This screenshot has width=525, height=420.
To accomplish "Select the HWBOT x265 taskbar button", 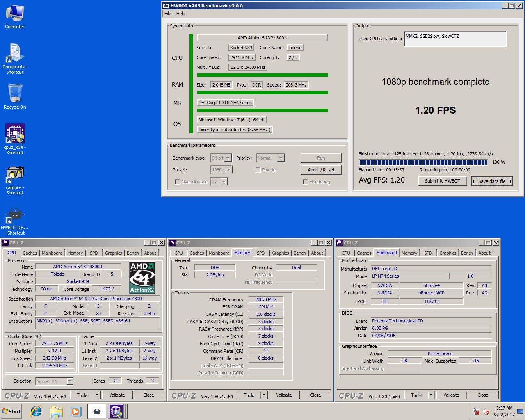I will 97,411.
